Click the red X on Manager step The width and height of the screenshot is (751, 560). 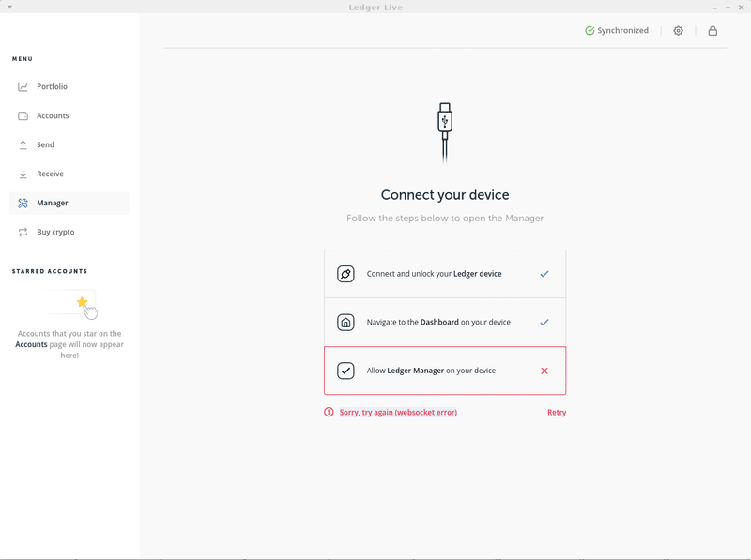[544, 370]
